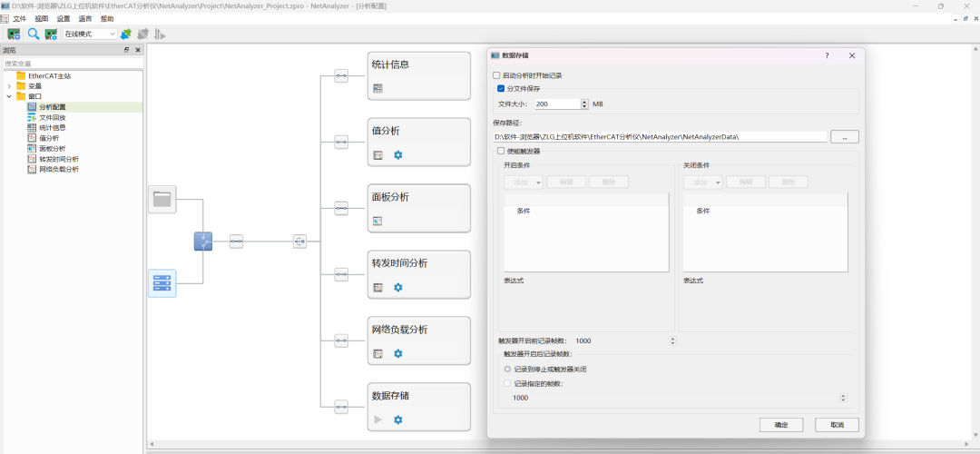
Task: Expand the 变量 folder in tree
Action: (x=9, y=86)
